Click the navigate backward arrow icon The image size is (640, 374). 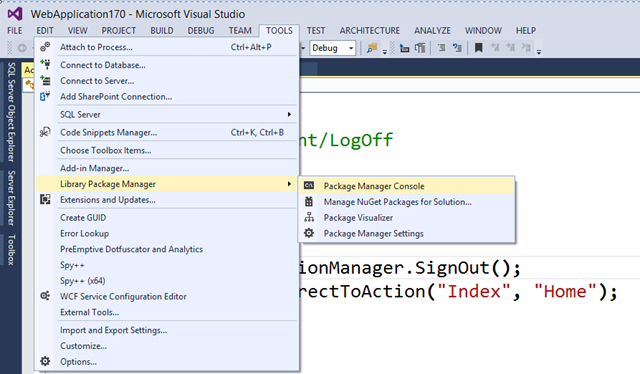coord(22,48)
